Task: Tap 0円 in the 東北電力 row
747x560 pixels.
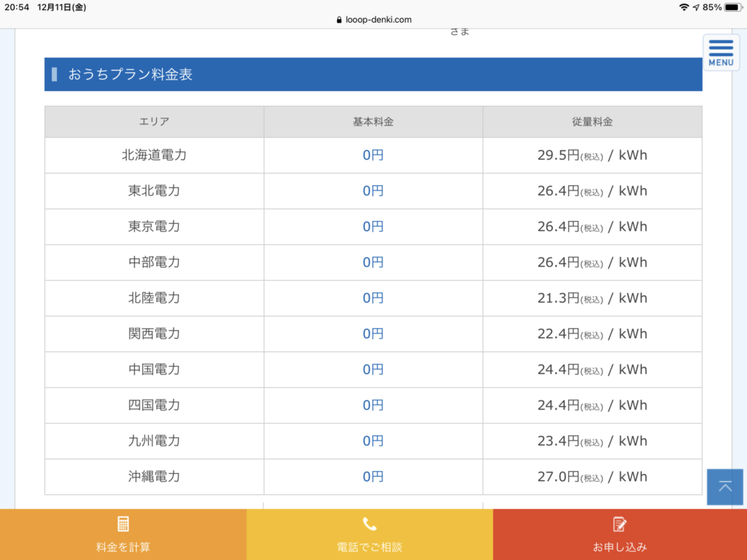Action: pos(373,191)
